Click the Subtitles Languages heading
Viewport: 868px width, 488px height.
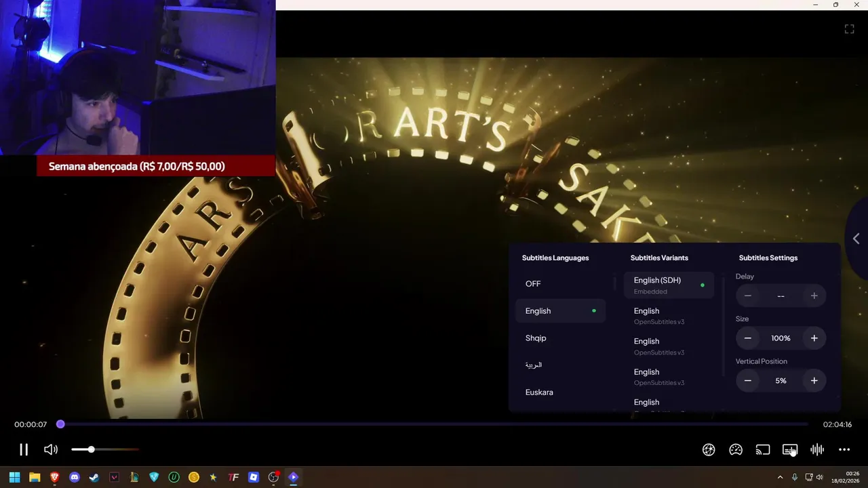coord(555,258)
